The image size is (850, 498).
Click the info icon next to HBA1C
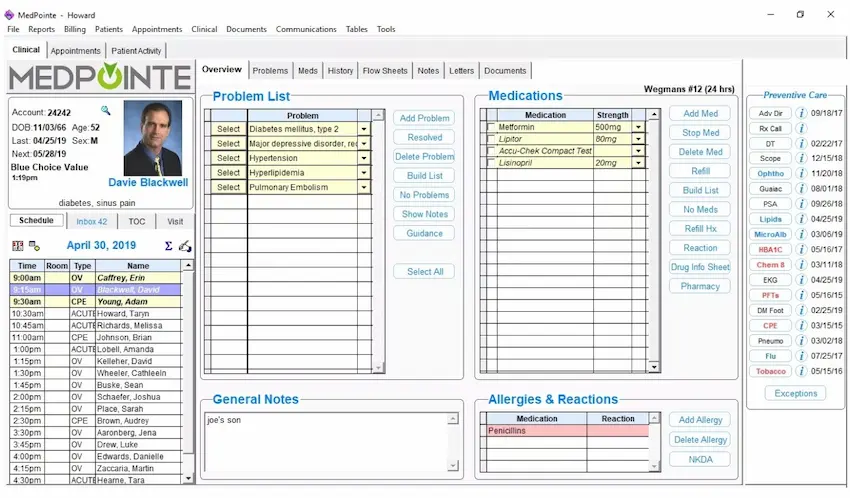pos(802,249)
